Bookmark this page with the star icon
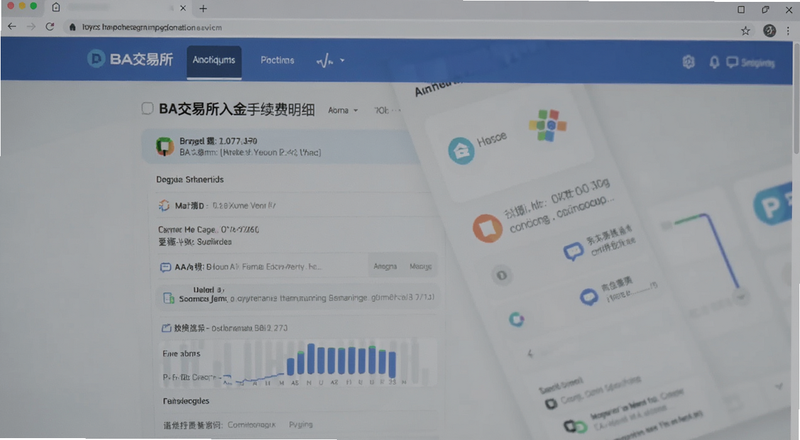800x440 pixels. click(x=745, y=31)
